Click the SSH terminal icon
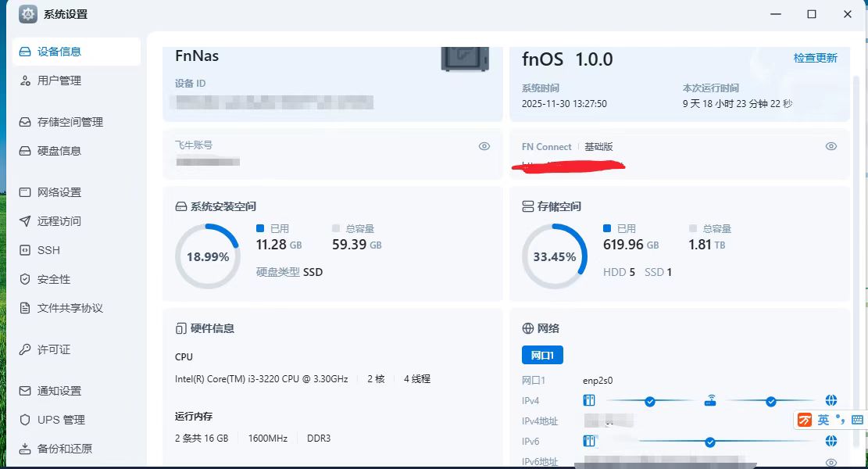This screenshot has height=469, width=868. [25, 250]
